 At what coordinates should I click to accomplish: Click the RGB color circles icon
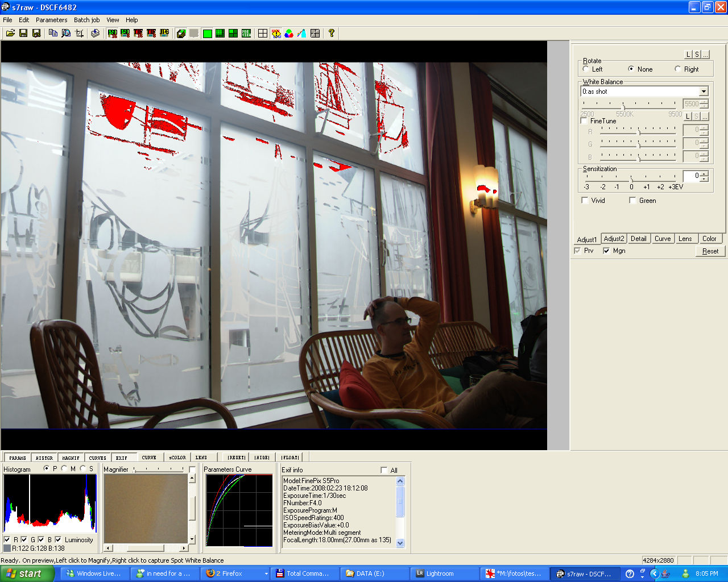pyautogui.click(x=289, y=34)
